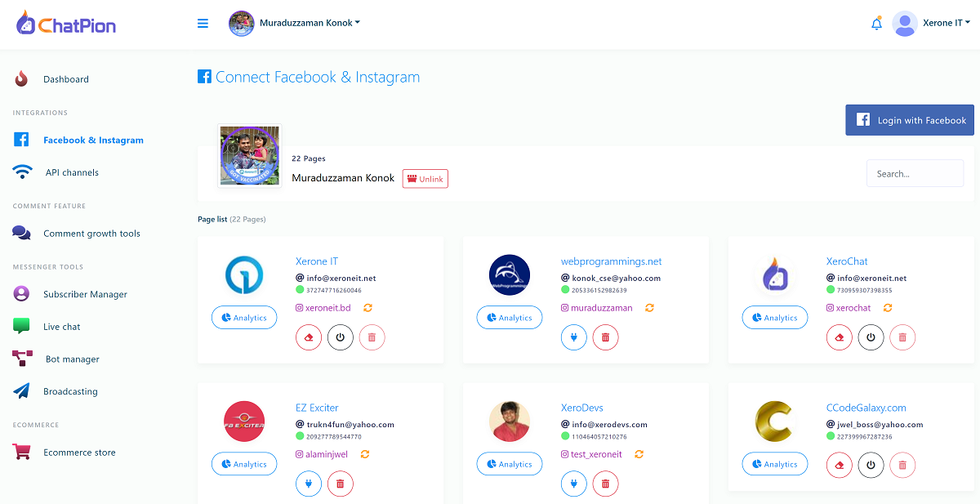The width and height of the screenshot is (980, 504).
Task: Unlink the Muraduzzaman Konok account
Action: coord(425,179)
